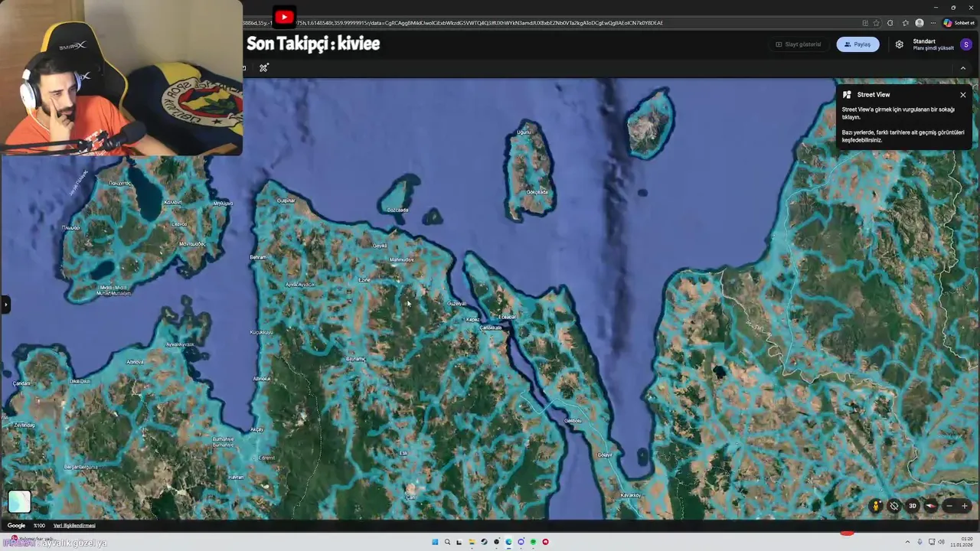
Task: Click the Behram place label
Action: 258,257
